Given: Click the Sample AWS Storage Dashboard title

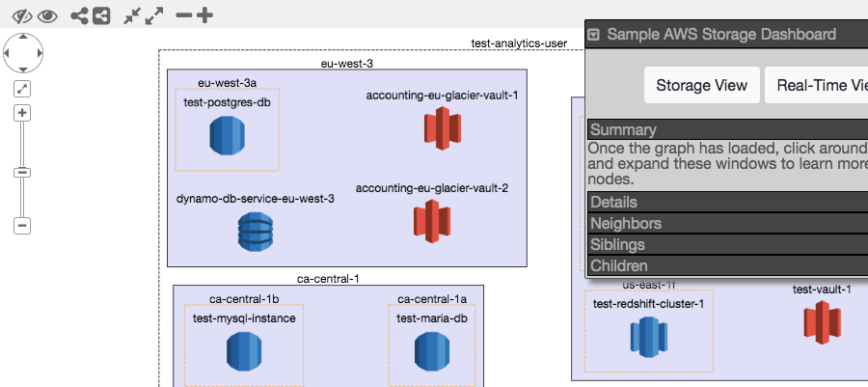Looking at the screenshot, I should tap(721, 35).
